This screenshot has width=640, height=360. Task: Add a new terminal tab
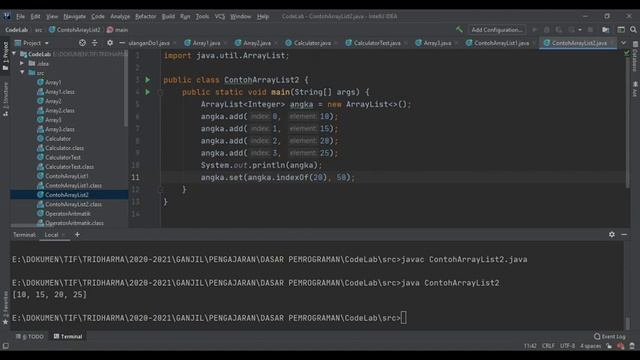77,234
